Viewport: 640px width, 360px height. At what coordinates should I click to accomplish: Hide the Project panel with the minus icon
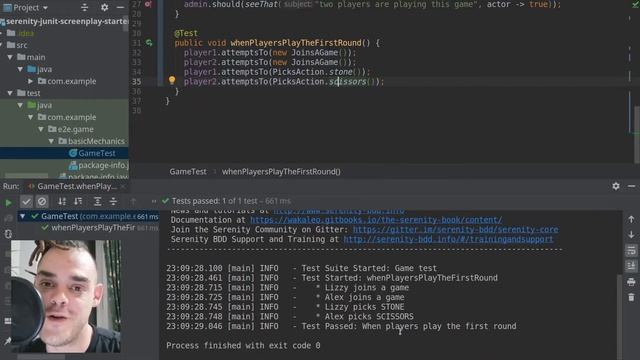coord(120,7)
